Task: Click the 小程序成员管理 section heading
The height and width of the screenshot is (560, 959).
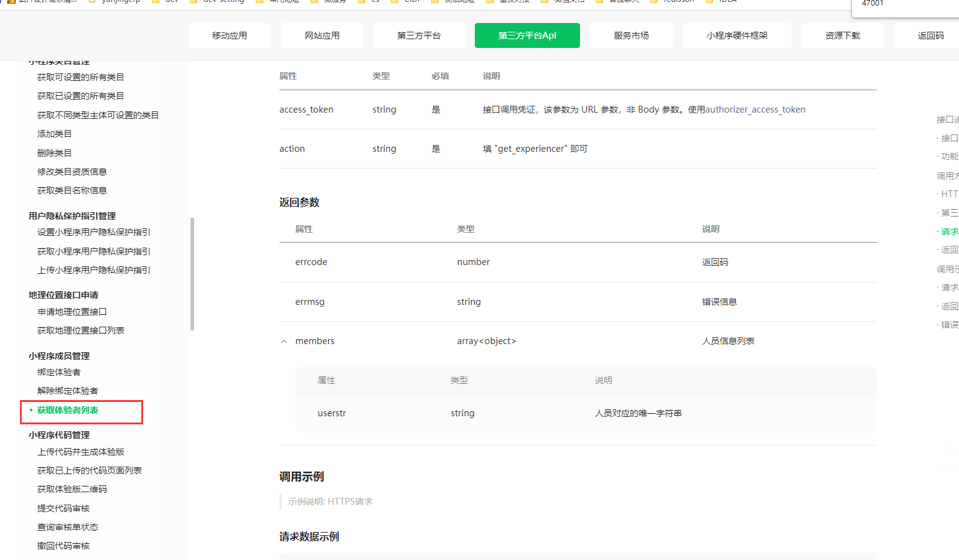Action: point(59,356)
